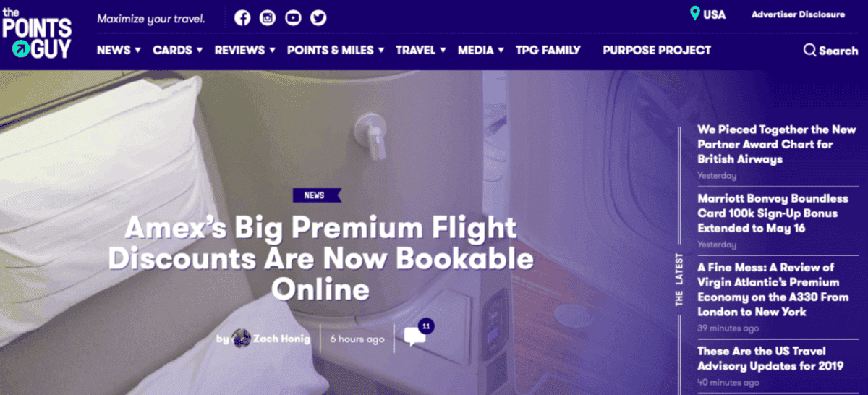868x395 pixels.
Task: Open the Advertiser Disclosure link
Action: coord(798,14)
